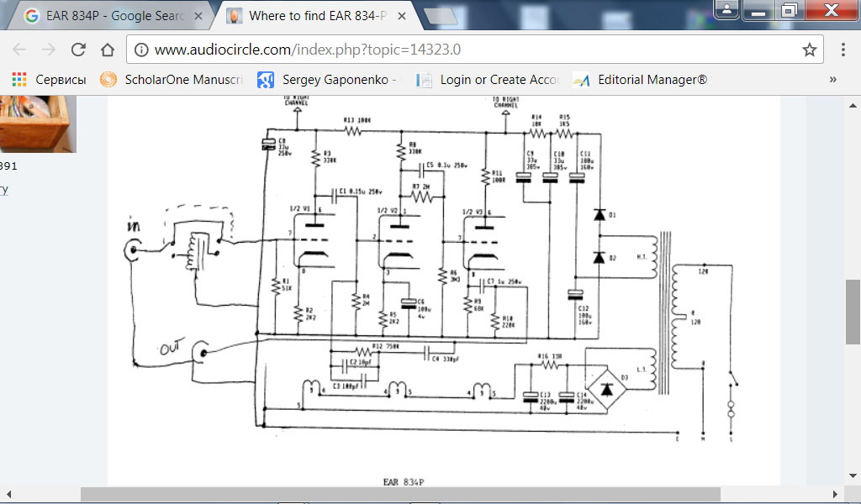The width and height of the screenshot is (861, 504).
Task: Click the browser Back arrow
Action: click(19, 50)
